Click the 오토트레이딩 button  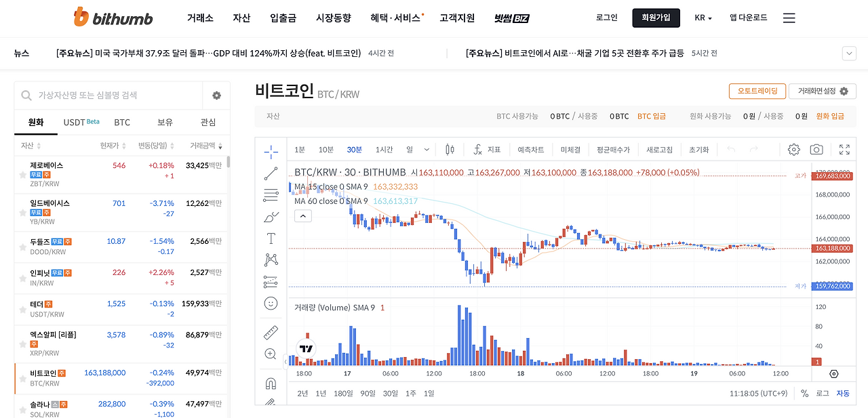(759, 91)
